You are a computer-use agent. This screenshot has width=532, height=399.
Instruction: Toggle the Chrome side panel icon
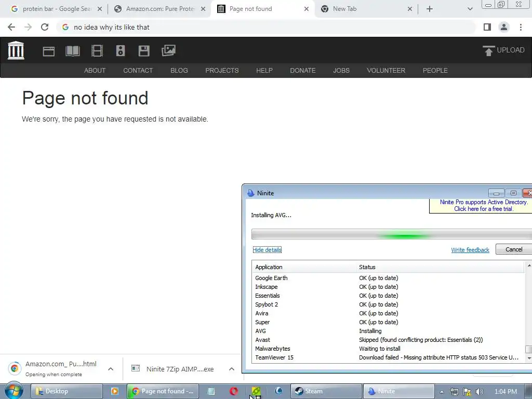pos(487,27)
